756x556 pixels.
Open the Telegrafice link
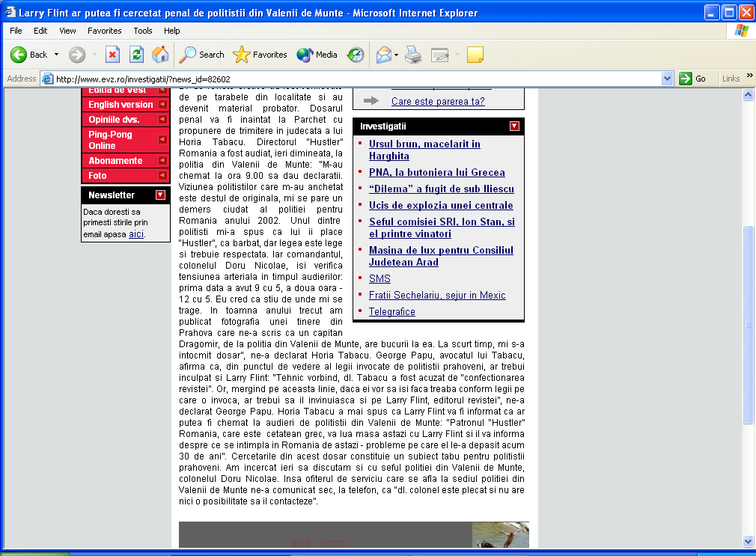point(392,311)
